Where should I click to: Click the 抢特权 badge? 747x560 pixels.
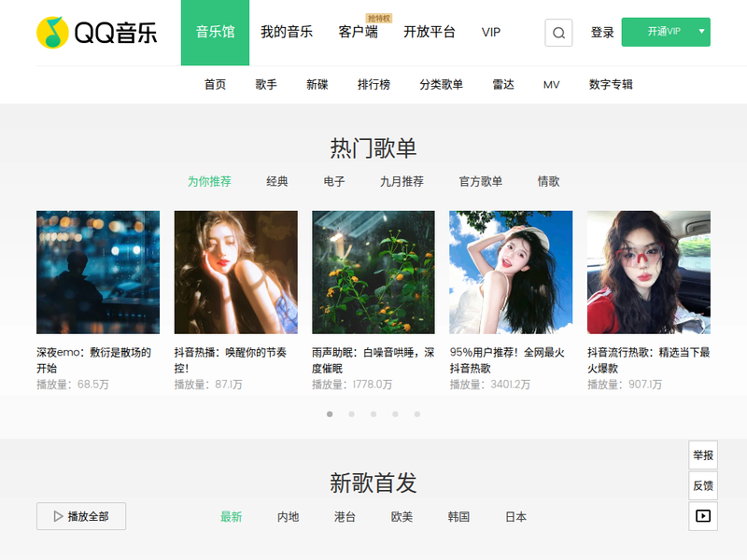379,18
